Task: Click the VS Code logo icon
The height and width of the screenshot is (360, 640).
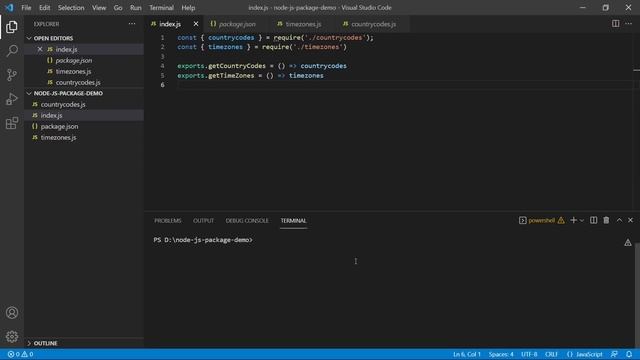Action: pyautogui.click(x=9, y=7)
